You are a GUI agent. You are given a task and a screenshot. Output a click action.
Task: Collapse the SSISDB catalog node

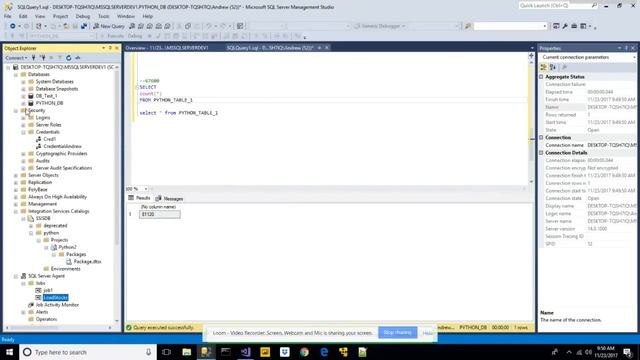[23, 219]
